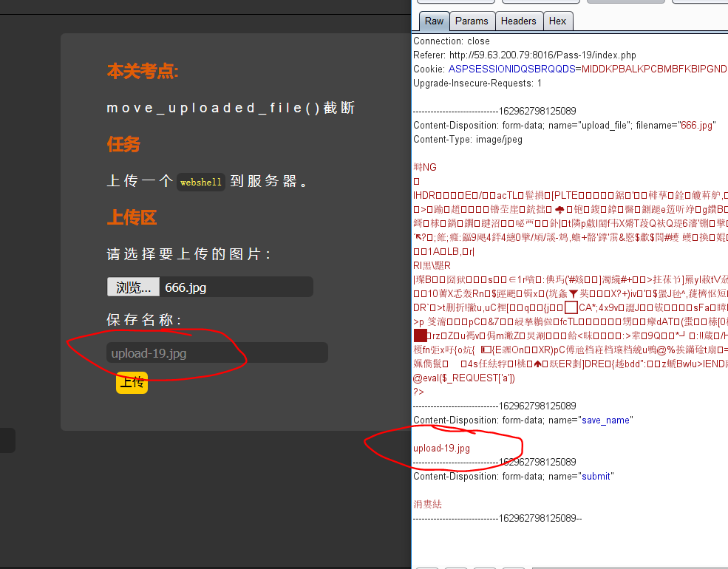The image size is (728, 569).
Task: Click the save_name parameter name
Action: click(x=605, y=420)
